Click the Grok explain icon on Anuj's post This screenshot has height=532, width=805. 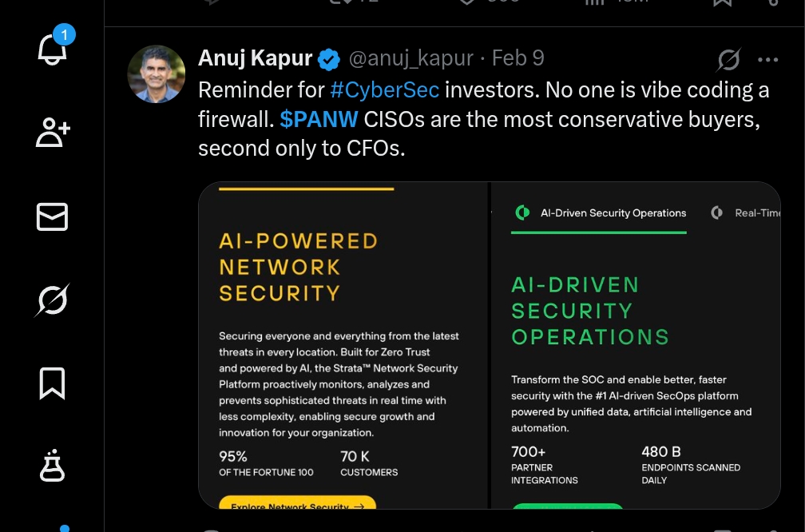coord(728,59)
